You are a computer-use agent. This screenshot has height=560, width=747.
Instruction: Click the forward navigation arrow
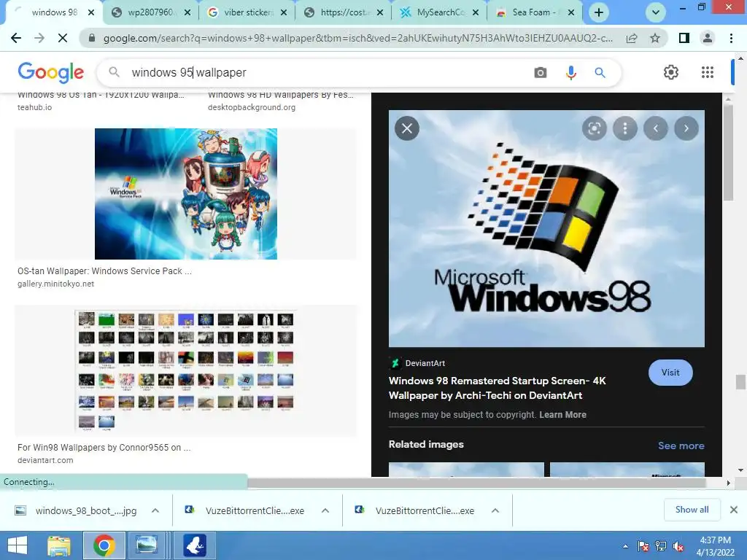39,38
